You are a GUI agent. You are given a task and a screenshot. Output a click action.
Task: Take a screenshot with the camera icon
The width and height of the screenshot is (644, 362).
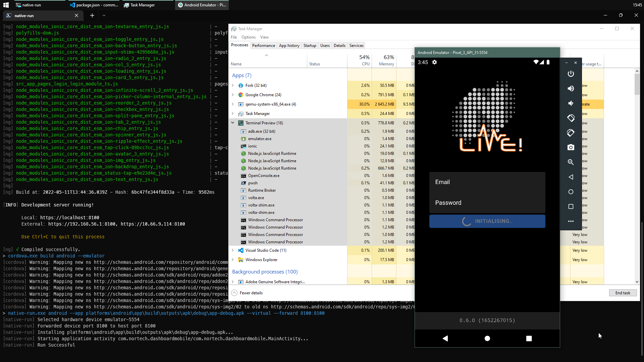tap(571, 147)
